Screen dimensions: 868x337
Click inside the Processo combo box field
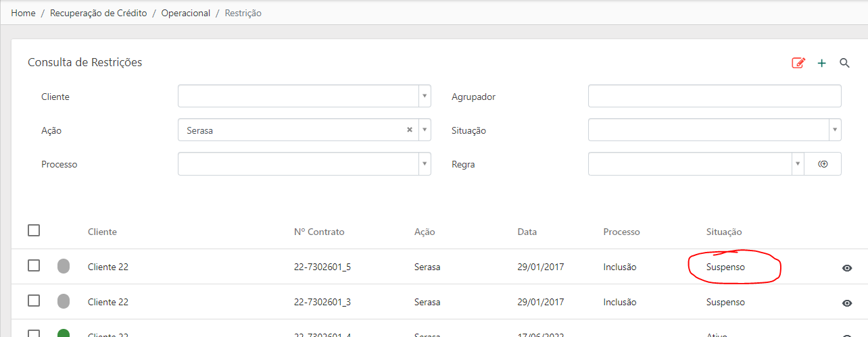click(x=298, y=163)
